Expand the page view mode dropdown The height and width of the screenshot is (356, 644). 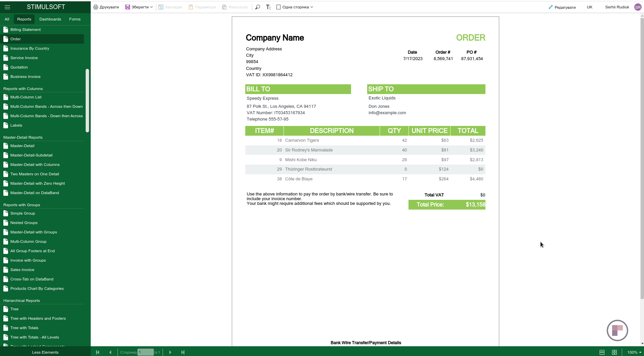[x=295, y=7]
